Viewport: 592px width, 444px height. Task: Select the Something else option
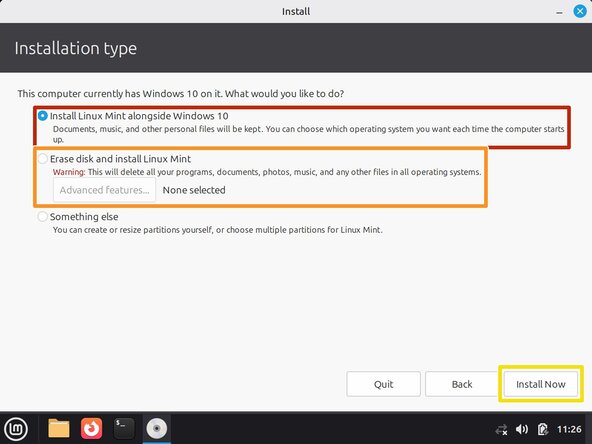coord(43,217)
